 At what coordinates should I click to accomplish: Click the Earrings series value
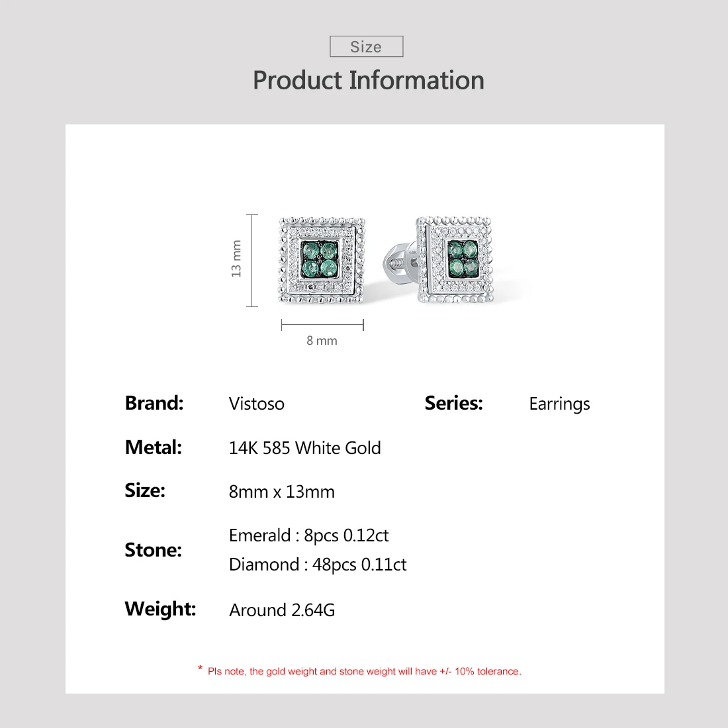pos(559,404)
